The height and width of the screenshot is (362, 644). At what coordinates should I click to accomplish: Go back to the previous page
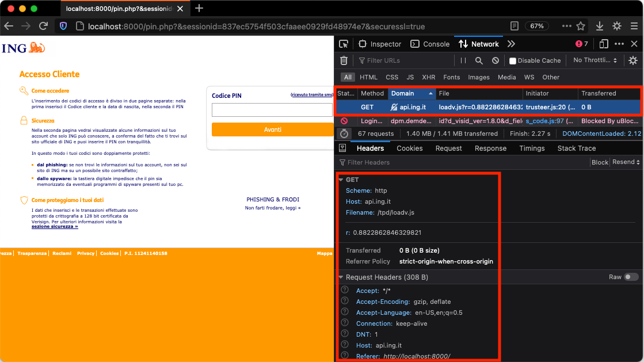[x=9, y=26]
